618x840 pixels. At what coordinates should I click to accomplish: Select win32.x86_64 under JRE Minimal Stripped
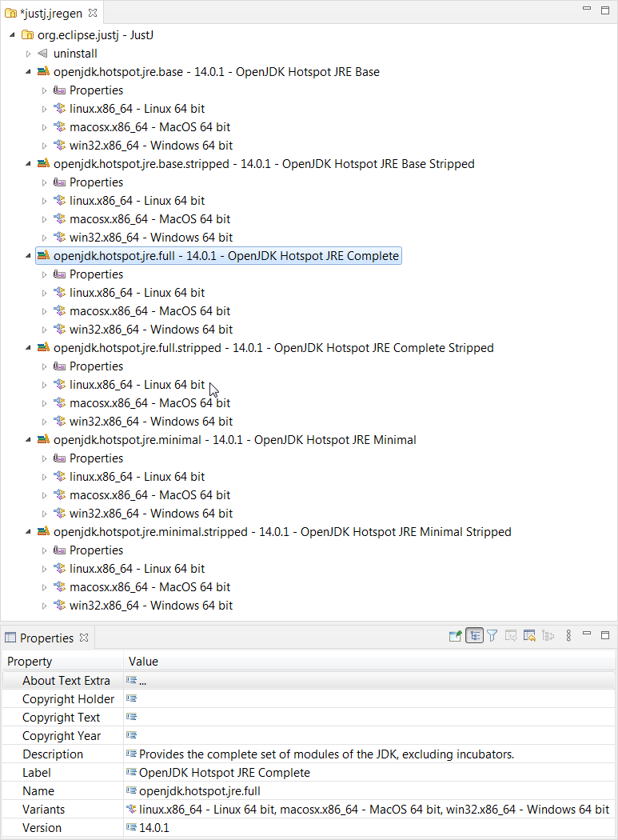tap(150, 606)
